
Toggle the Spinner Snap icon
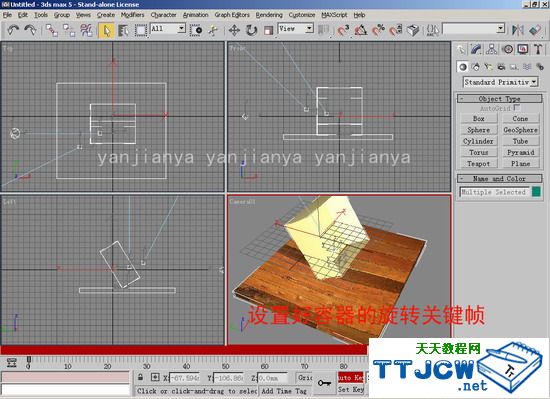[396, 30]
